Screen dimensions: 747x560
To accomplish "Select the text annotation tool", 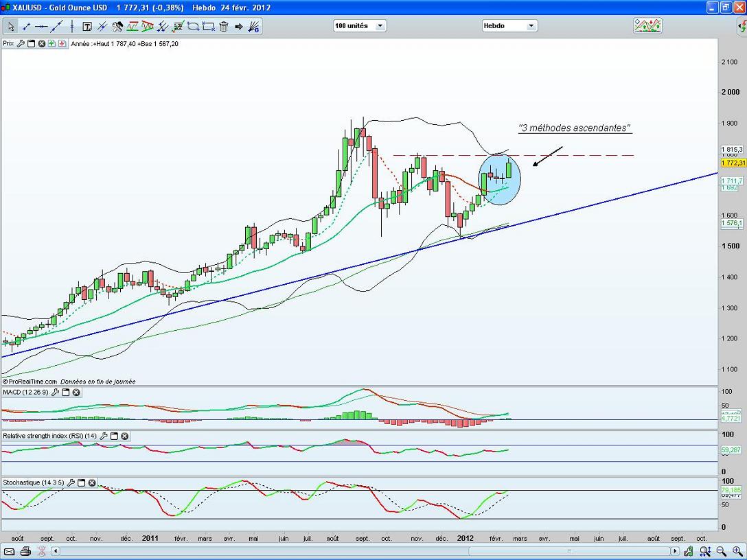I will click(x=87, y=27).
